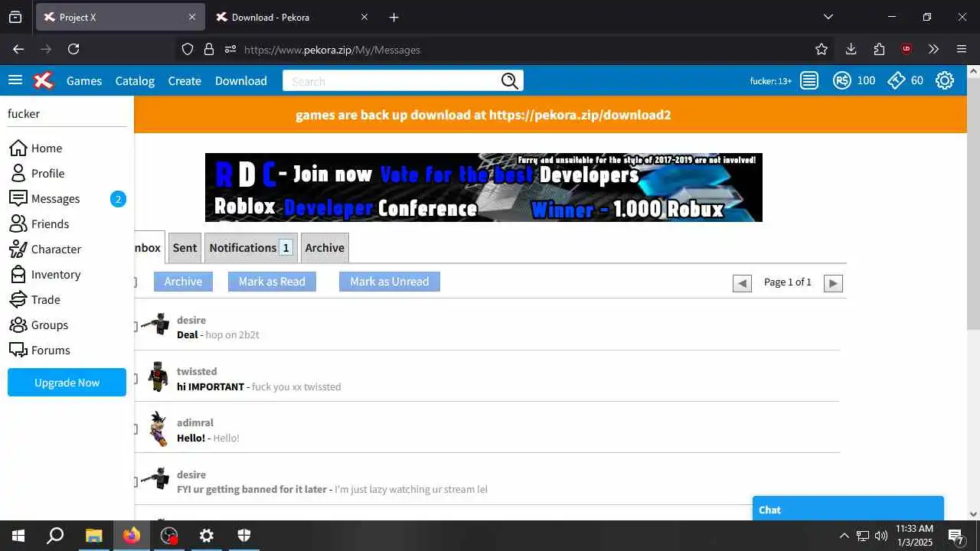The height and width of the screenshot is (551, 980).
Task: Open Download in top navigation
Action: click(241, 81)
